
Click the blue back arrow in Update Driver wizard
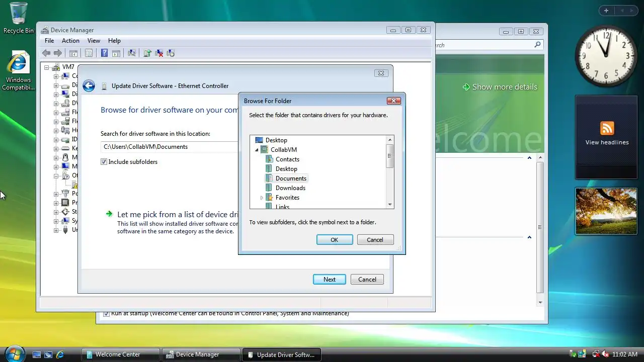click(x=89, y=86)
